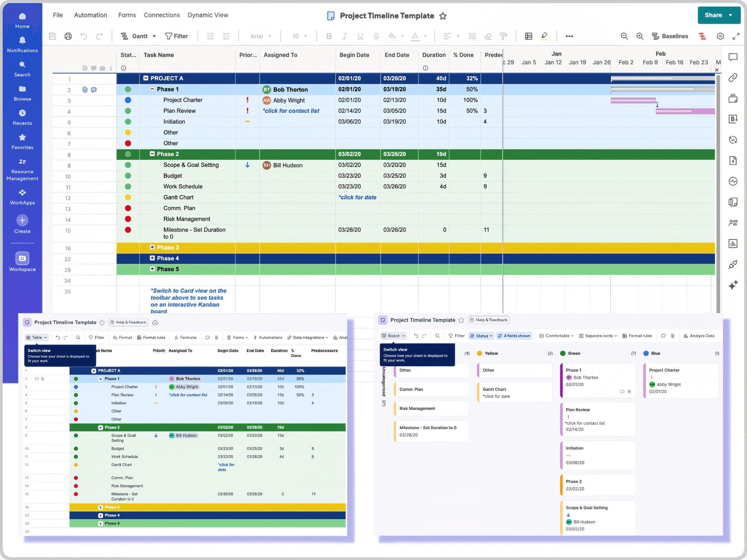Collapse the Phase 2 section
Image resolution: width=747 pixels, height=560 pixels.
(152, 154)
